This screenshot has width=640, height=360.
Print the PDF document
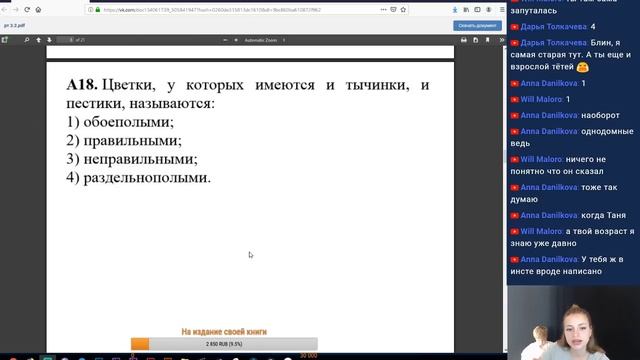(x=464, y=40)
